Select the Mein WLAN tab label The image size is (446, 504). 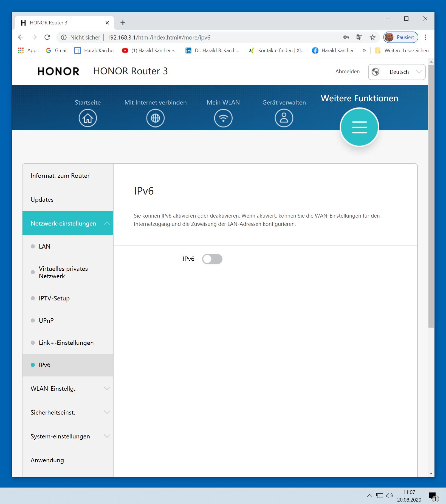(x=223, y=102)
